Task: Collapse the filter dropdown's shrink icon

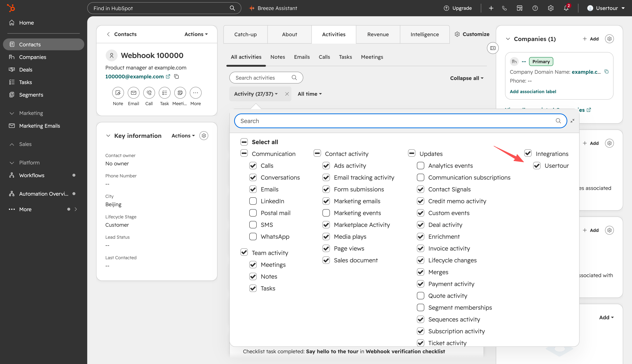Action: (572, 121)
